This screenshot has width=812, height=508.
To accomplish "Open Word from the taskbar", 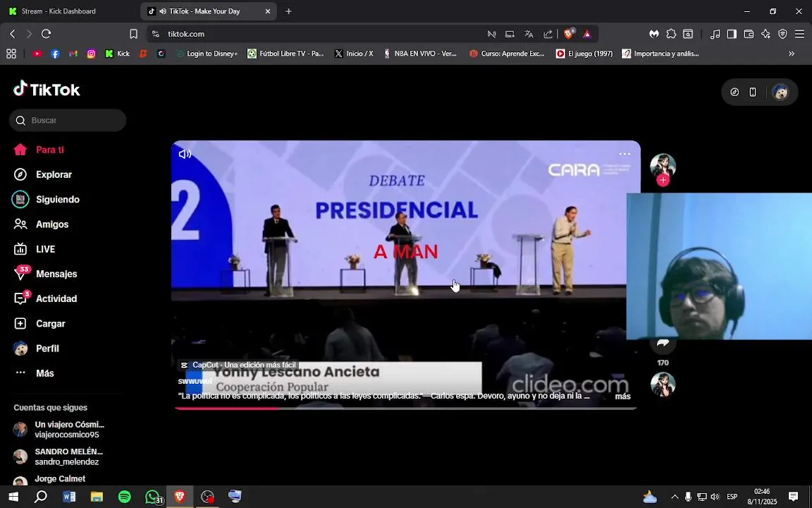I will click(x=69, y=497).
